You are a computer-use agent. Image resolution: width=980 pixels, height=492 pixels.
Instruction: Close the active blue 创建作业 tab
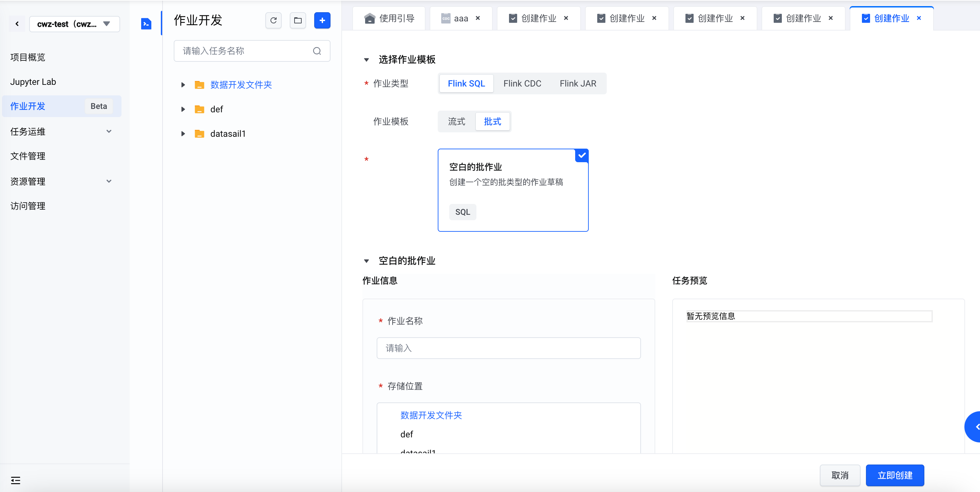pyautogui.click(x=919, y=18)
